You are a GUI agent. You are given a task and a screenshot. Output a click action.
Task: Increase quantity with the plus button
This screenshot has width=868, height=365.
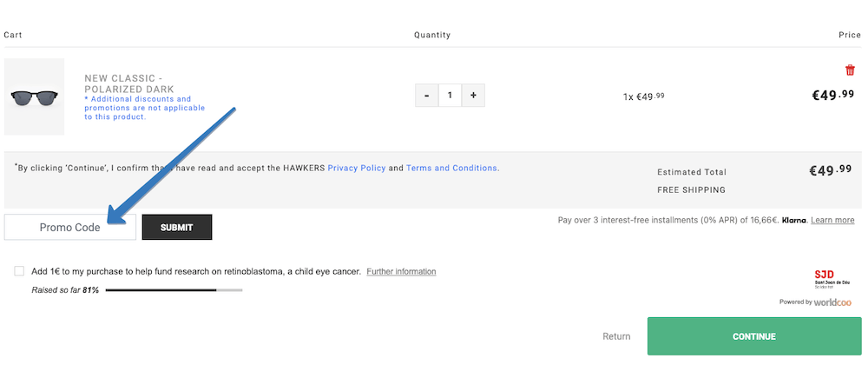(473, 96)
